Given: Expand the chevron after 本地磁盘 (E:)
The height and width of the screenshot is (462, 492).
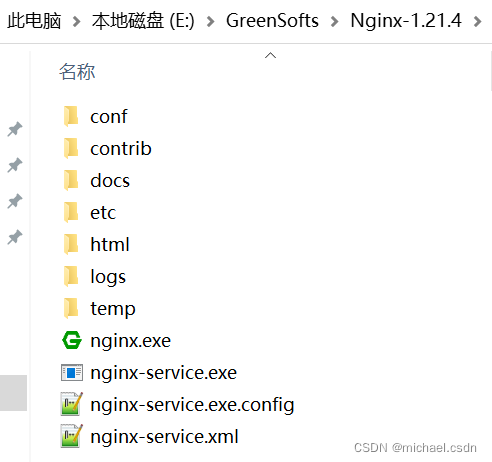Looking at the screenshot, I should coord(210,22).
